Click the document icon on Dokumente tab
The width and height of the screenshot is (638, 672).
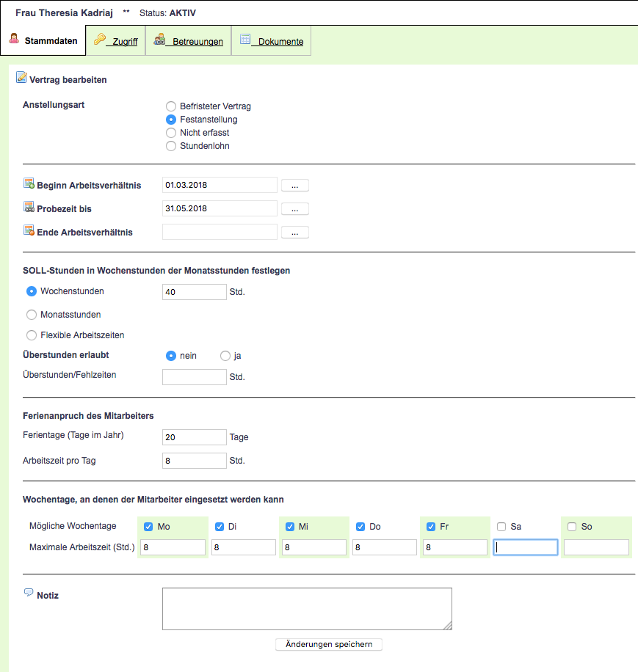tap(245, 40)
